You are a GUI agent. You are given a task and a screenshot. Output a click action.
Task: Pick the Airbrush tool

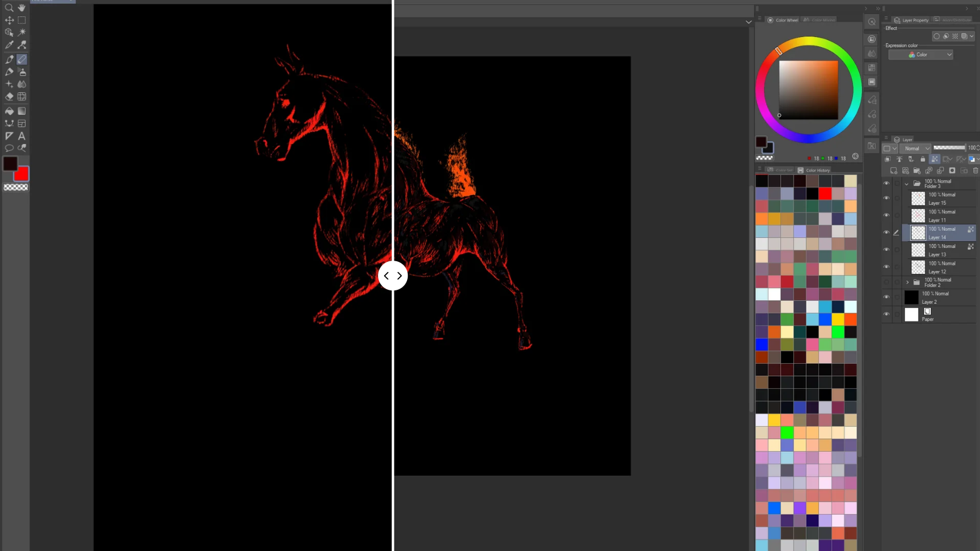(x=21, y=72)
